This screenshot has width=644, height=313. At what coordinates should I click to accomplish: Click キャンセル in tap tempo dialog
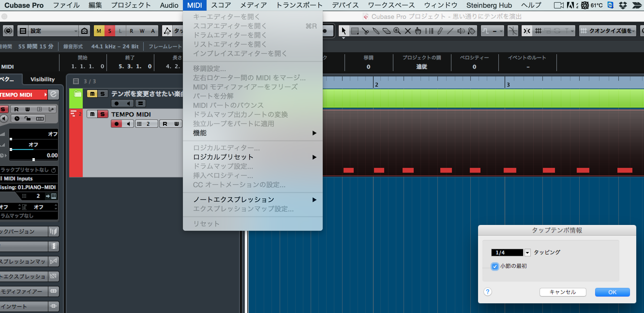pos(562,292)
